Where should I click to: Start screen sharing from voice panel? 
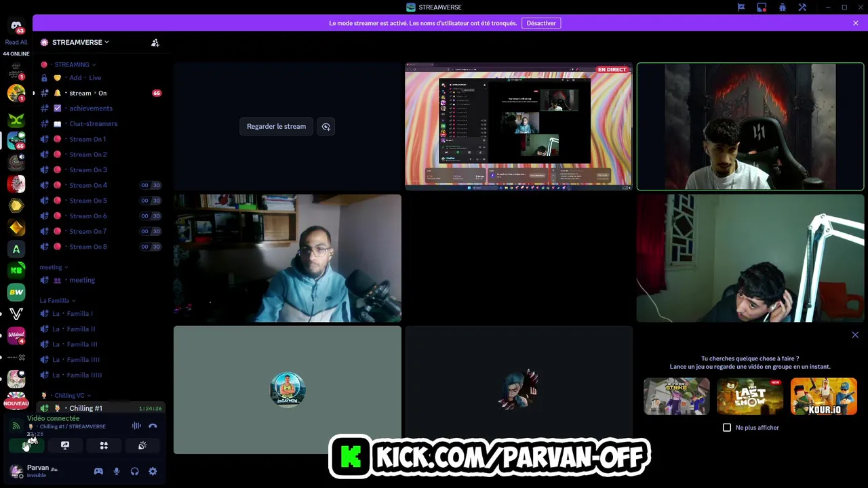(x=65, y=445)
